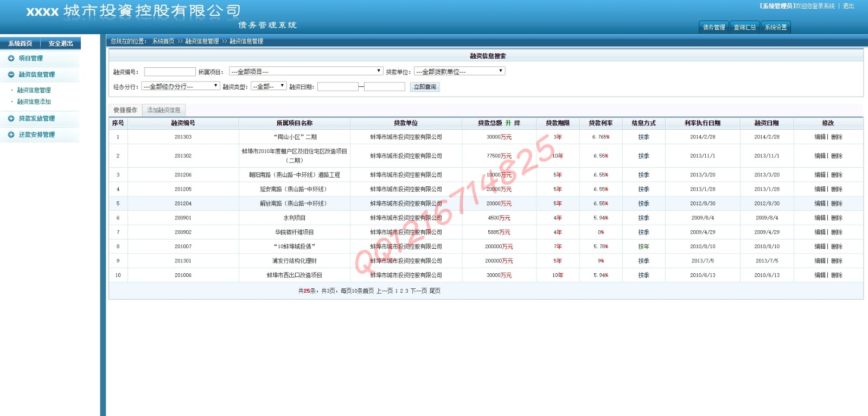Focus the 融资编号 input field

click(170, 72)
